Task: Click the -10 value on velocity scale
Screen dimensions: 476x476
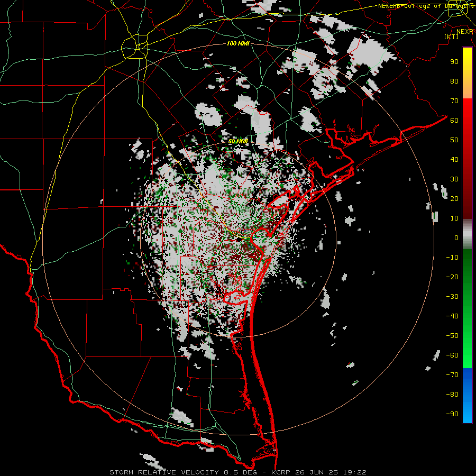Action: (x=452, y=258)
